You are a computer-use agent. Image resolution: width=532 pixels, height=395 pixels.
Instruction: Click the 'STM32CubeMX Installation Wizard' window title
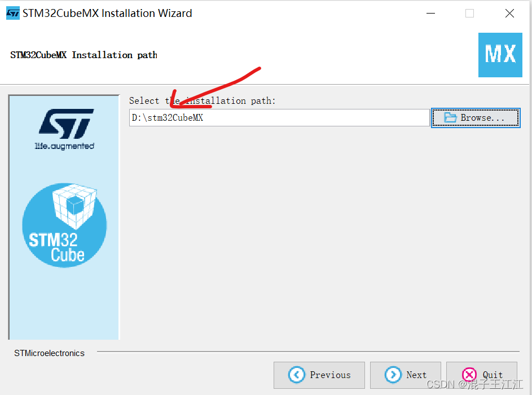pos(107,13)
